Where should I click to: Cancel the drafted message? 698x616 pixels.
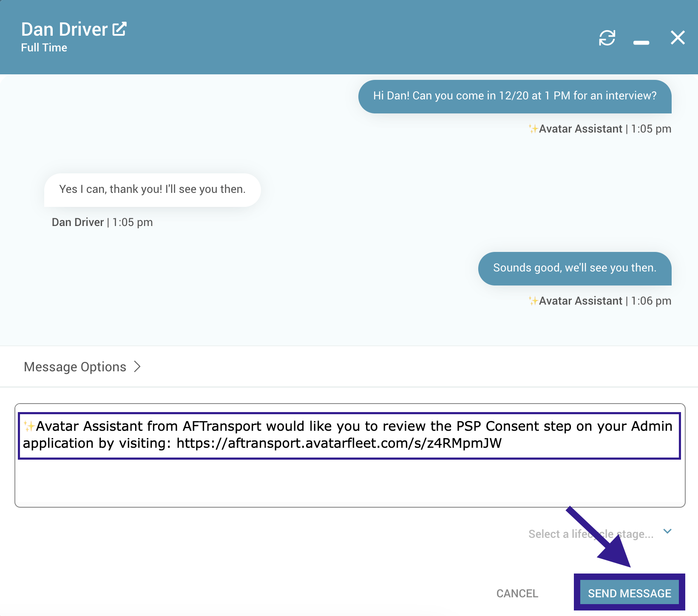click(x=517, y=593)
